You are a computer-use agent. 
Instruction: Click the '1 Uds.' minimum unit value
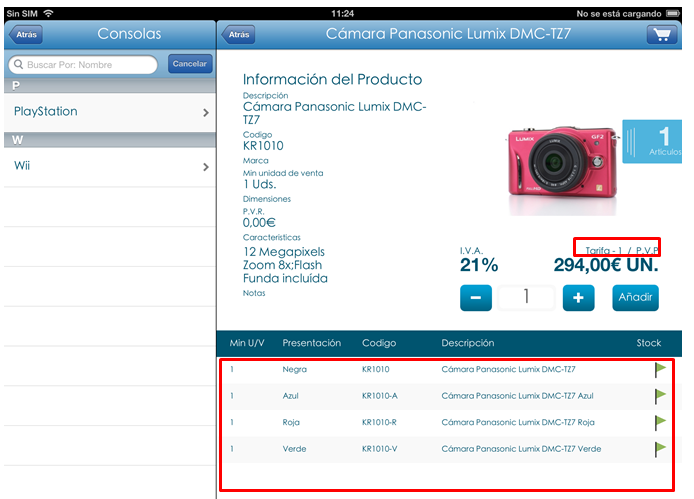[x=259, y=184]
